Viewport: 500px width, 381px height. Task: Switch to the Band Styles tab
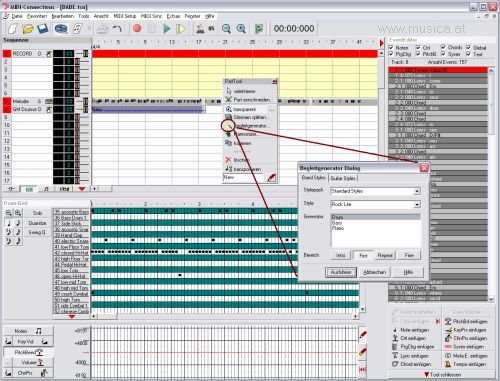313,178
